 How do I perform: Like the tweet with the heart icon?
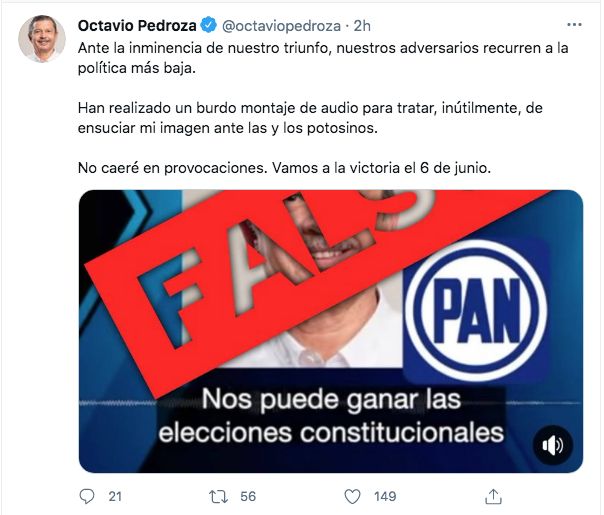click(352, 496)
